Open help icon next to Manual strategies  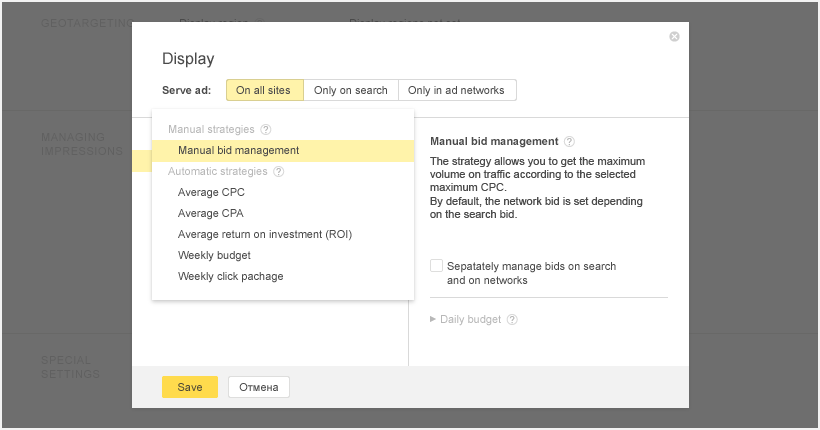pos(266,129)
